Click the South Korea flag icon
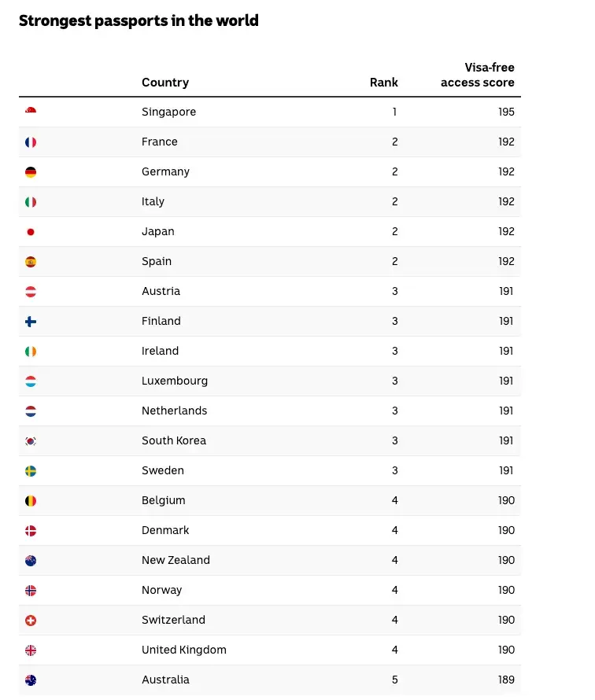 pos(31,441)
